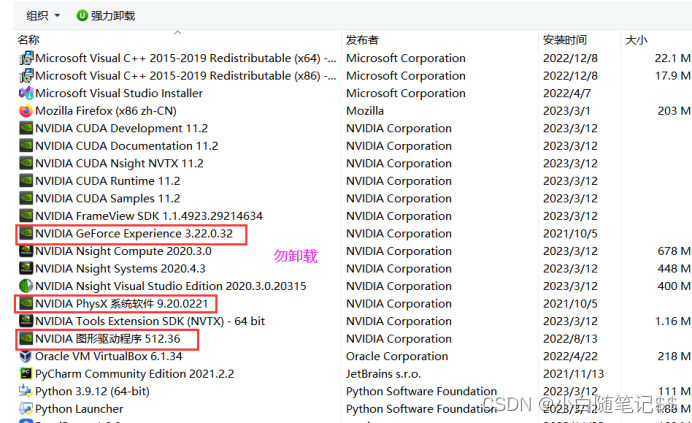Click the Nsight Visual Studio Edition icon
This screenshot has width=692, height=423.
(x=26, y=286)
